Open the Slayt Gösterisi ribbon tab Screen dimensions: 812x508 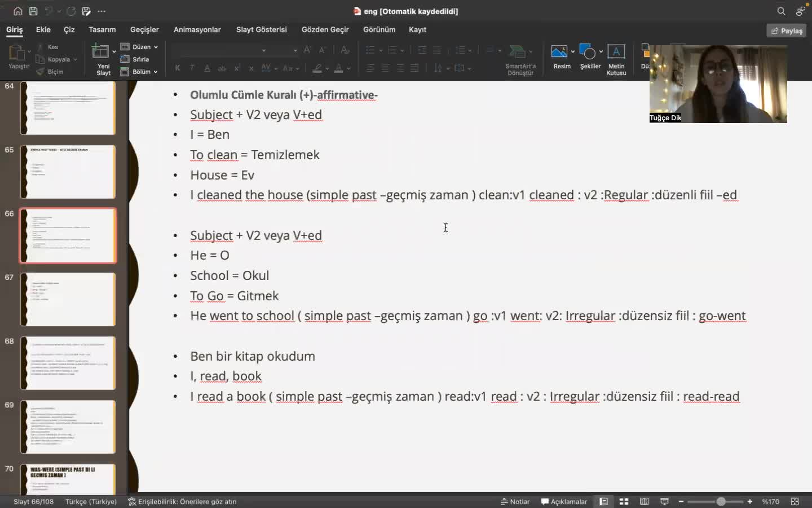point(261,30)
